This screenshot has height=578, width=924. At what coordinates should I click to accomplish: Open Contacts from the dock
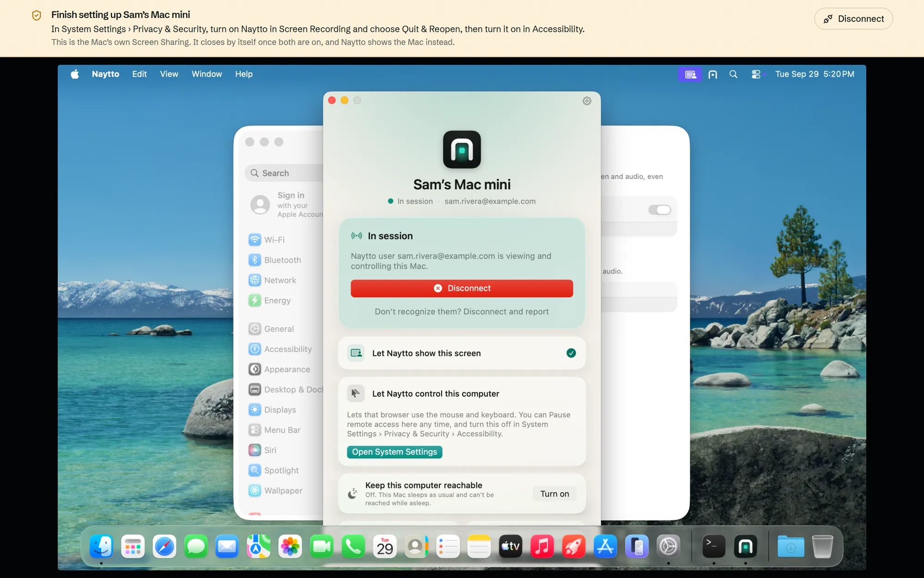(x=416, y=547)
